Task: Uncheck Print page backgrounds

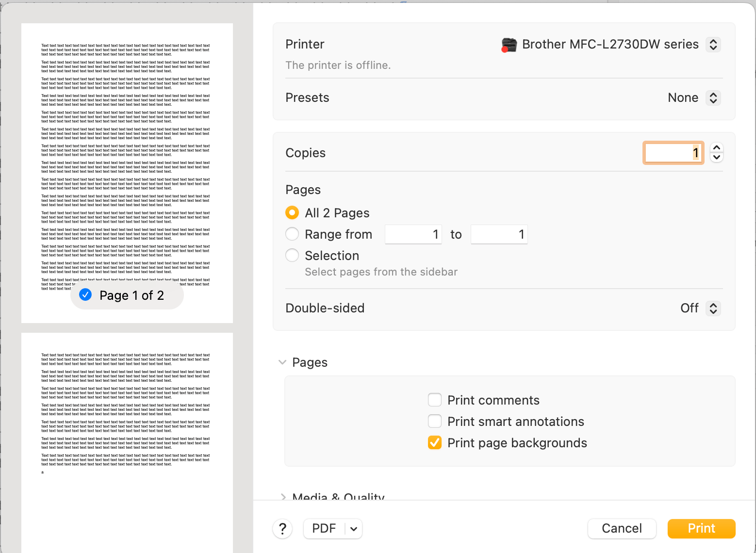Action: [434, 442]
